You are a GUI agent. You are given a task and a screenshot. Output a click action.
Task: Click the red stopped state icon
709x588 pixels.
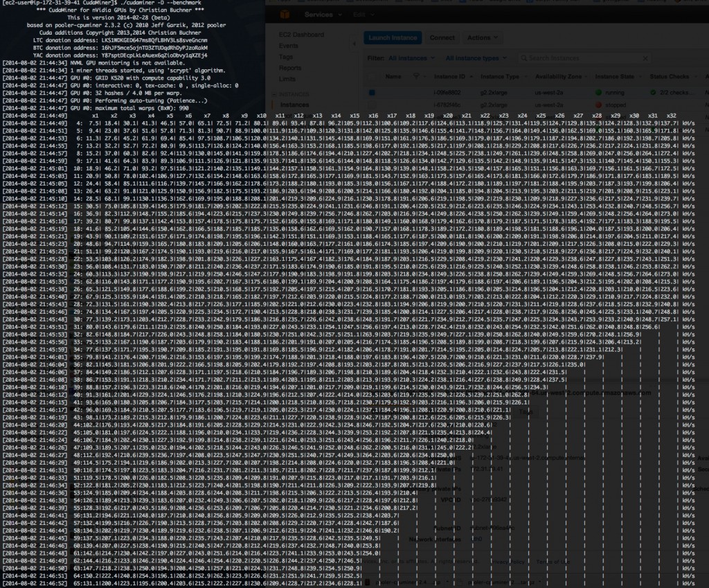point(599,105)
